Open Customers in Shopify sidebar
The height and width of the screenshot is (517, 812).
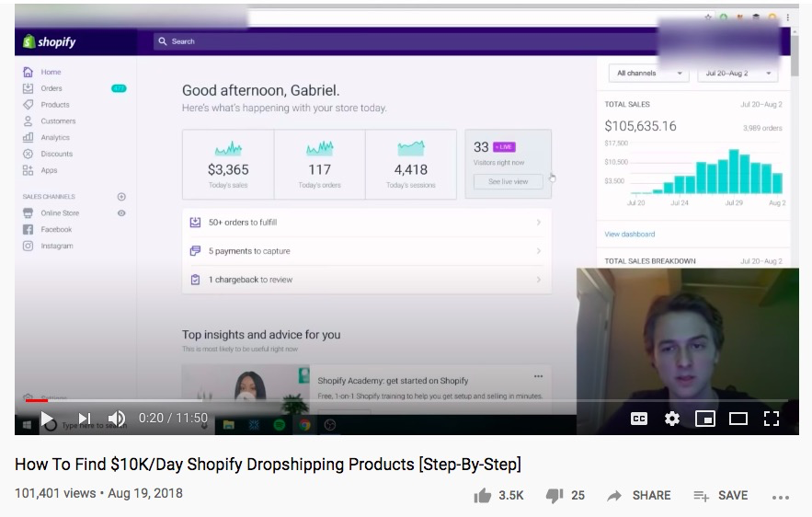pyautogui.click(x=58, y=121)
